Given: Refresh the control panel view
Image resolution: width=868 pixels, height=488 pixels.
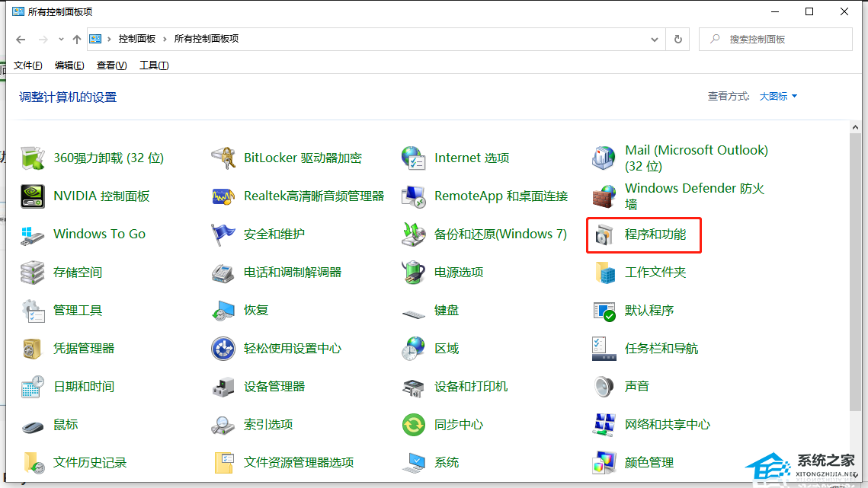Looking at the screenshot, I should pyautogui.click(x=677, y=40).
